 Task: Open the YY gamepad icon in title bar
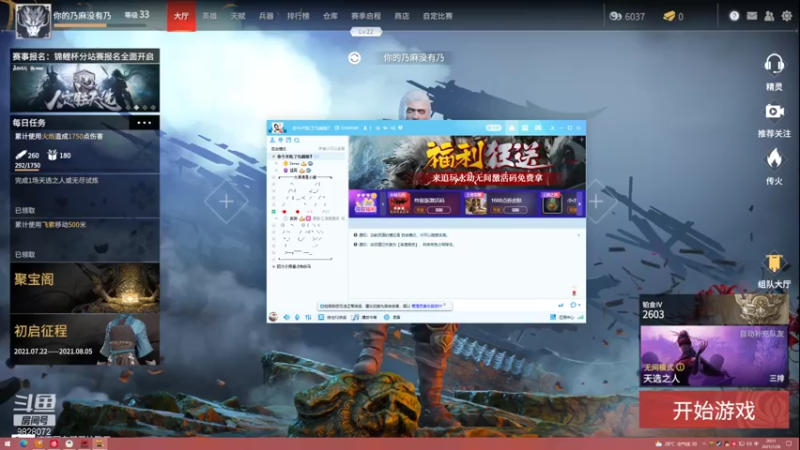click(538, 128)
